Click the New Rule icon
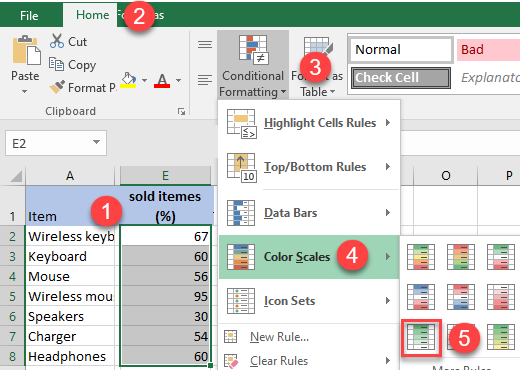 [231, 337]
